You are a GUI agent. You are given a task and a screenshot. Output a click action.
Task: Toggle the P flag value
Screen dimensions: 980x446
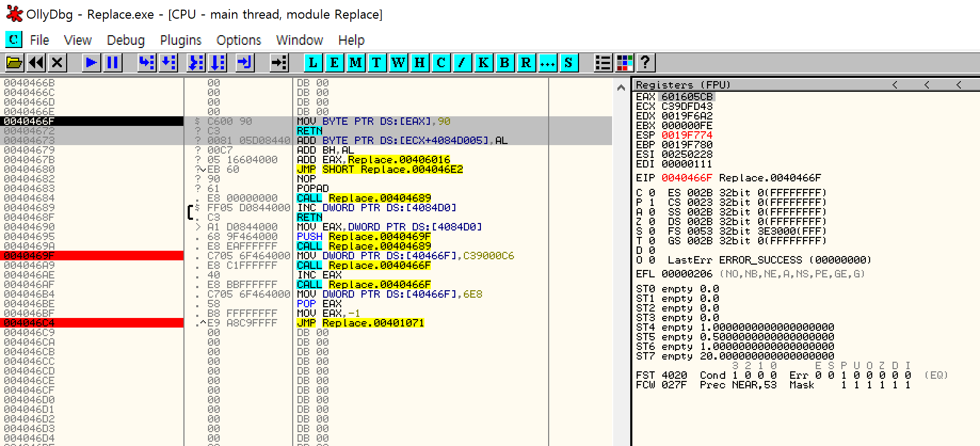(652, 202)
